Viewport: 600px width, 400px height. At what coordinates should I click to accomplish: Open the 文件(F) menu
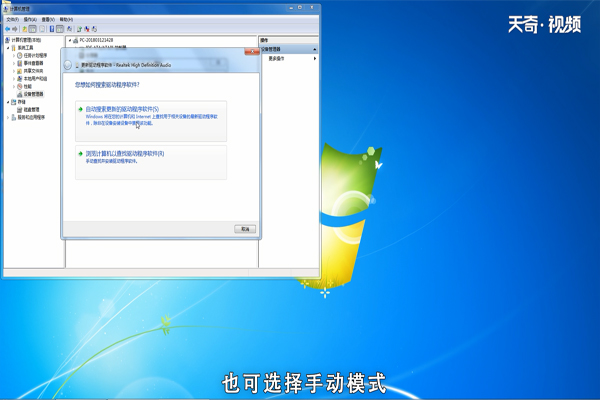[12, 20]
